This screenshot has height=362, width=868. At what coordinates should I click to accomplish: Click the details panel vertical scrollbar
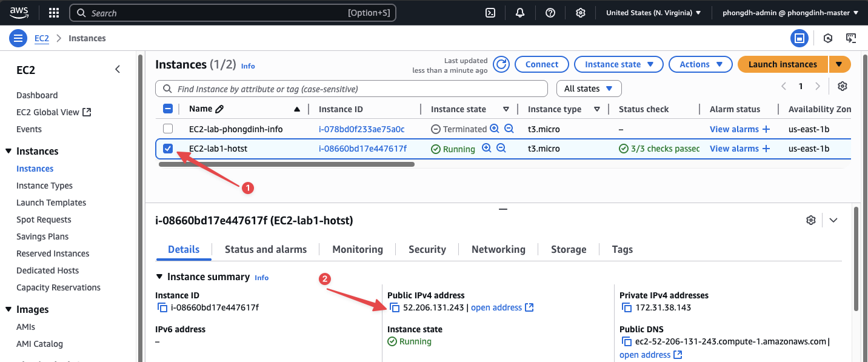pos(855,259)
